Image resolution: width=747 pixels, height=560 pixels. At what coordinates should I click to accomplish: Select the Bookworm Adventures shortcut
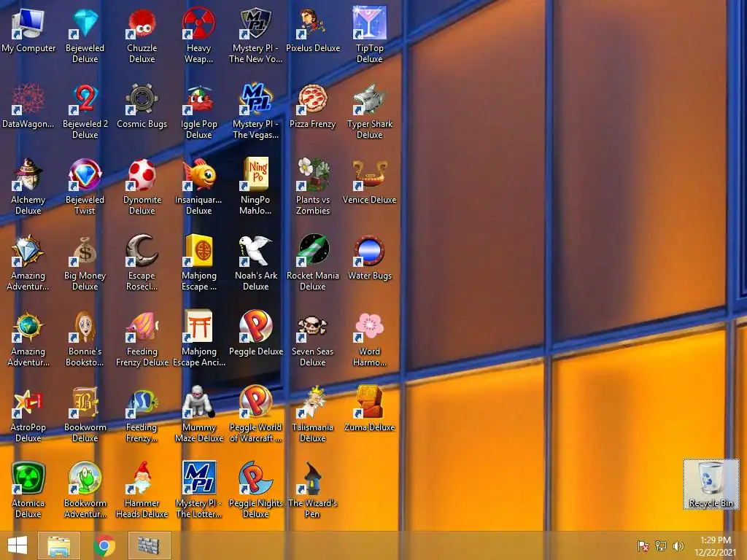(85, 489)
